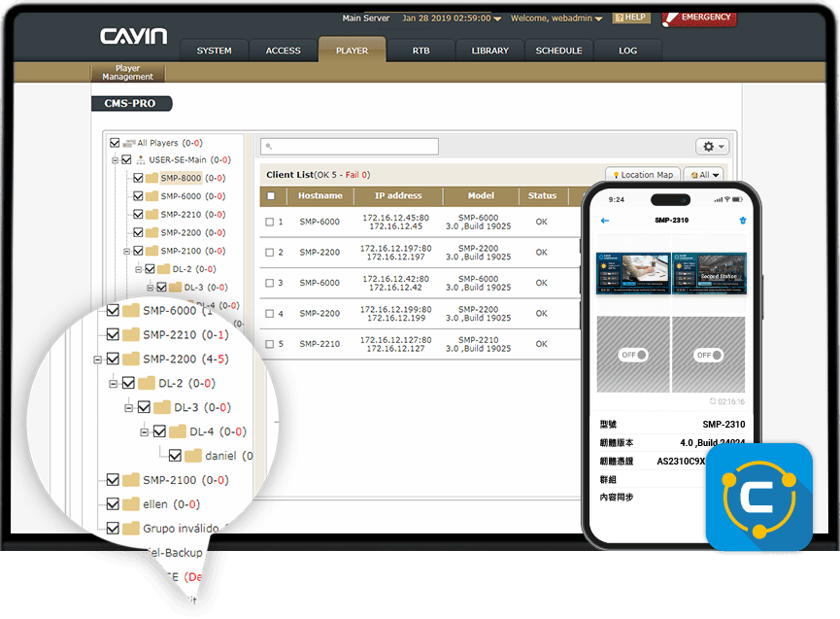Click the SMP-2210 (0-0) folder icon
Screen dimensions: 840x619
(x=152, y=215)
